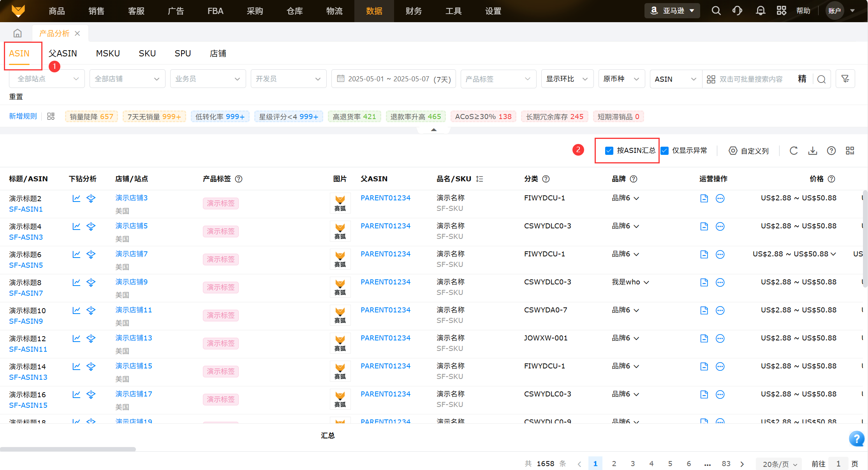Click the date range picker field
This screenshot has height=470, width=868.
[x=393, y=79]
